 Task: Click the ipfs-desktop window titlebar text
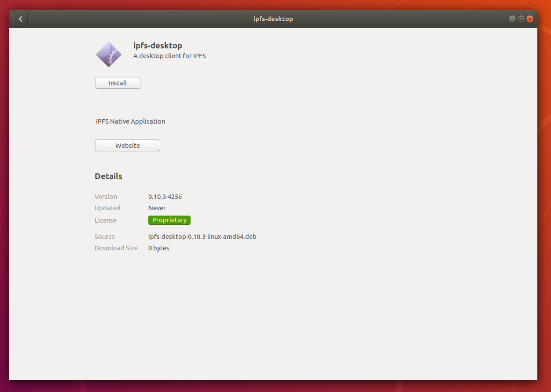pos(273,18)
